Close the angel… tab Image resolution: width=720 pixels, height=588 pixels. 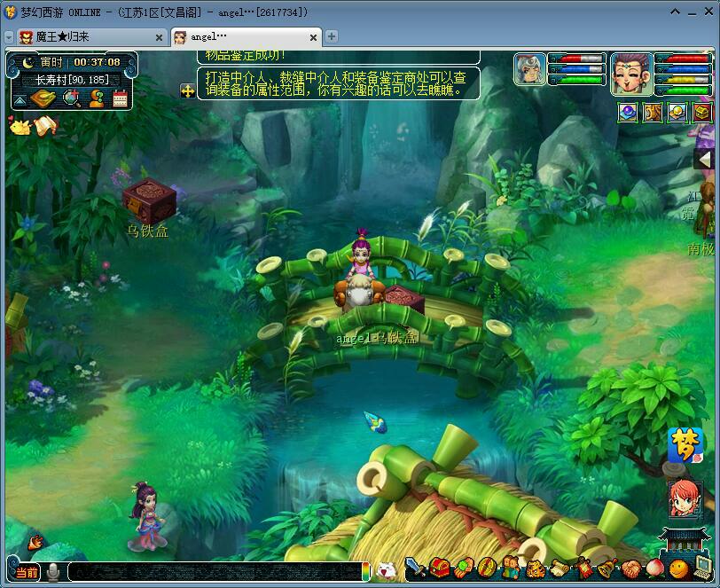313,37
